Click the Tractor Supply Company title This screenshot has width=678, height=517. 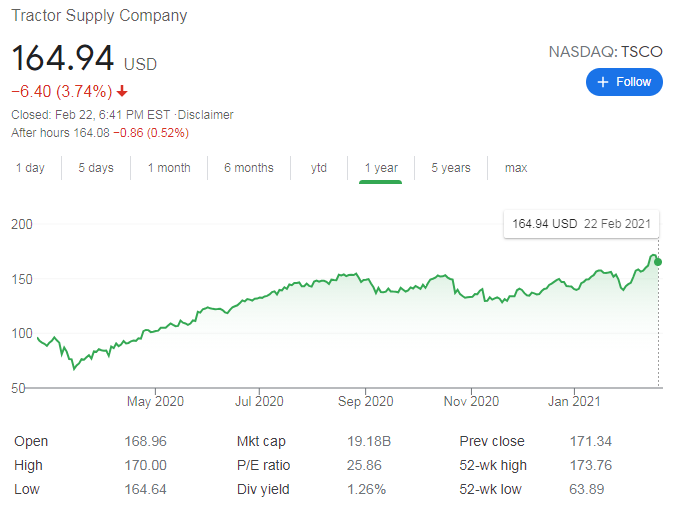[x=99, y=16]
